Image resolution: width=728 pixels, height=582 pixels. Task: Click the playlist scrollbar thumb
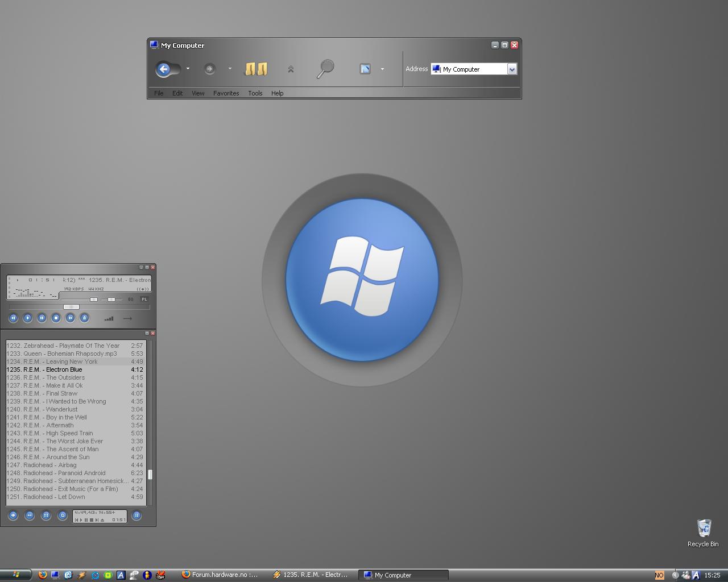(150, 474)
